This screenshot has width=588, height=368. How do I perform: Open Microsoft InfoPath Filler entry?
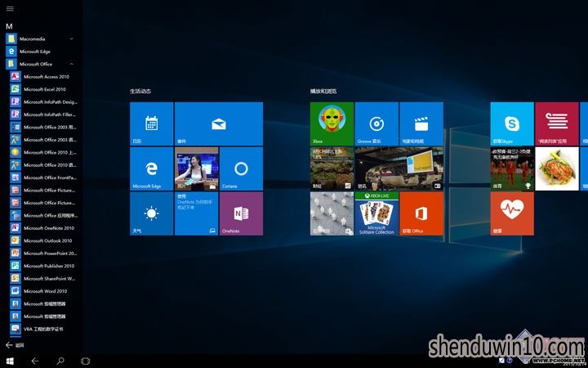coord(43,114)
